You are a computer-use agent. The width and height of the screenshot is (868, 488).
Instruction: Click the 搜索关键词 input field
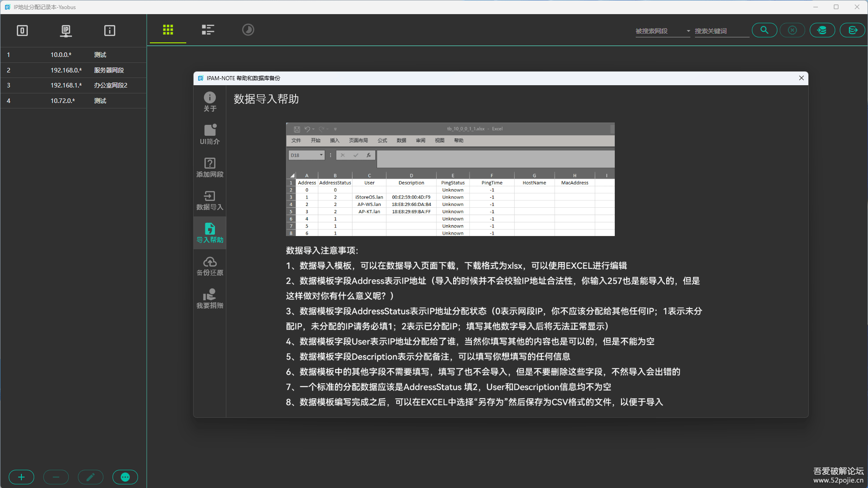721,31
